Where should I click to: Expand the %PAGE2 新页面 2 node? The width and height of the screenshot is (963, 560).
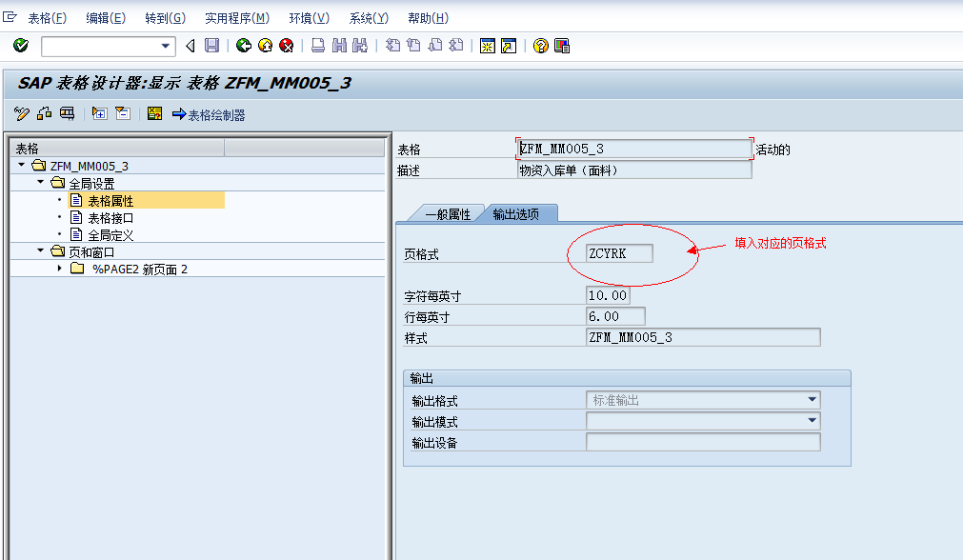coord(59,269)
